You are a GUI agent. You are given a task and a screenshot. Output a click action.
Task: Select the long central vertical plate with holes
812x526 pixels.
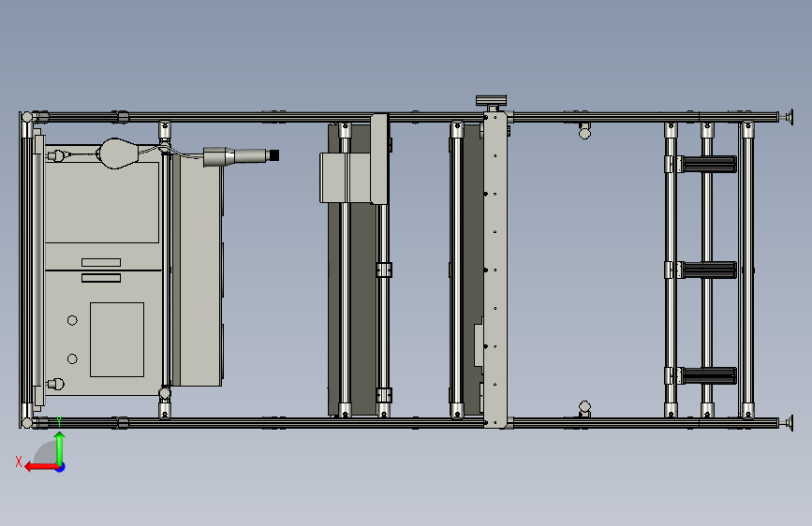495,270
